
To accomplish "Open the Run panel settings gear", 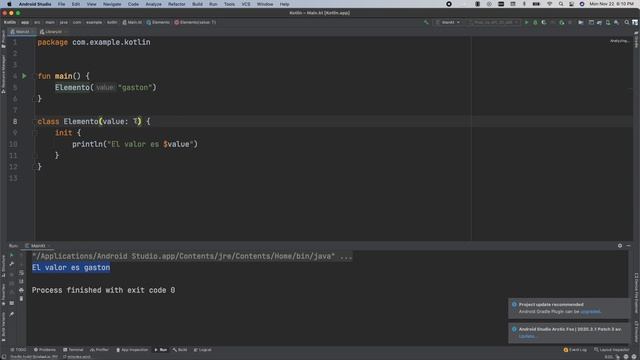I will coord(620,246).
